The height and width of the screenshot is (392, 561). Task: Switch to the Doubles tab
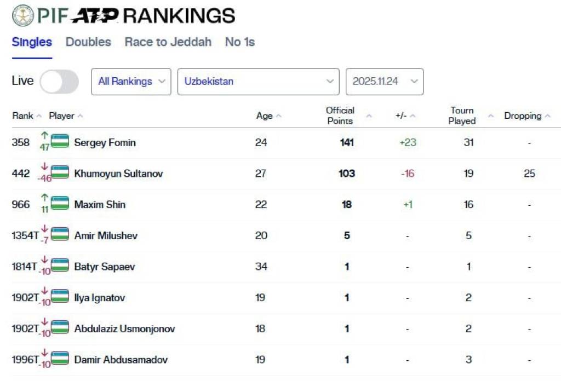[88, 42]
